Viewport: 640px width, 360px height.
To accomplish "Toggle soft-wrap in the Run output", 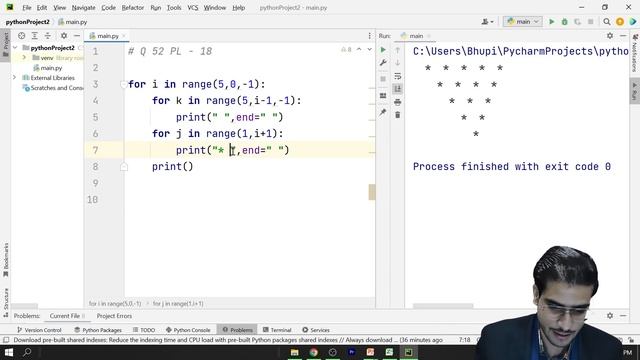I will pos(398,76).
